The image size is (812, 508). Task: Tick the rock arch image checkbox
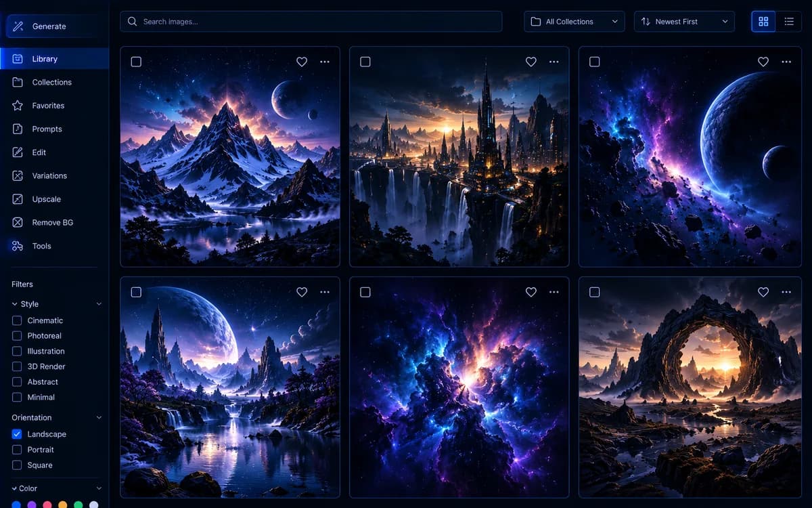click(595, 292)
